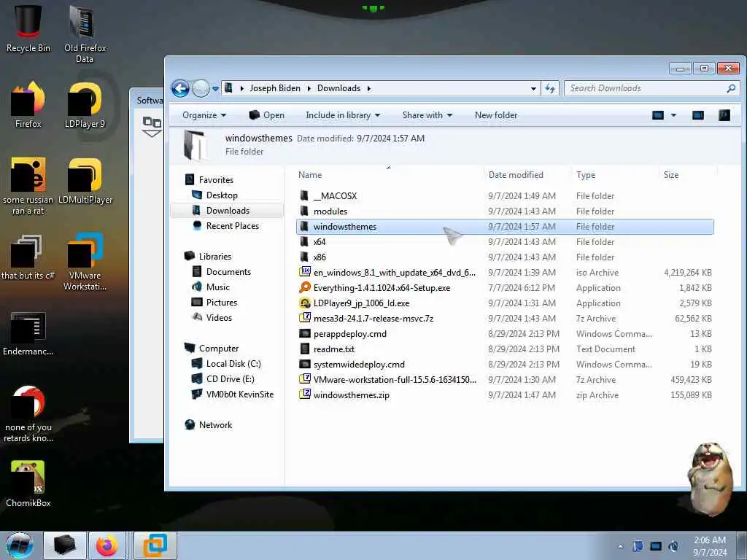Screen dimensions: 747x560
Task: Sort files by the Name column
Action: pos(310,175)
